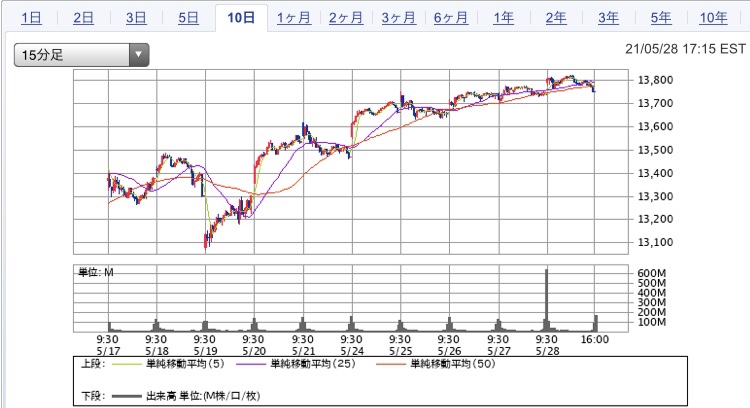Click the dropdown arrow beside 15分足
750x408 pixels.
point(139,55)
